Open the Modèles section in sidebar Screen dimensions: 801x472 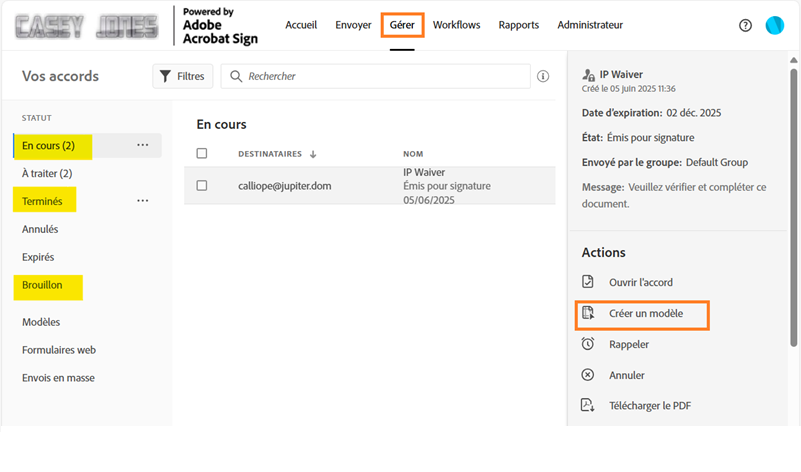point(41,322)
